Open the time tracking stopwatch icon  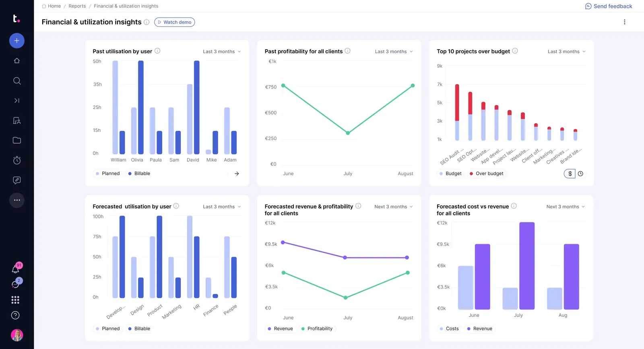[x=17, y=160]
